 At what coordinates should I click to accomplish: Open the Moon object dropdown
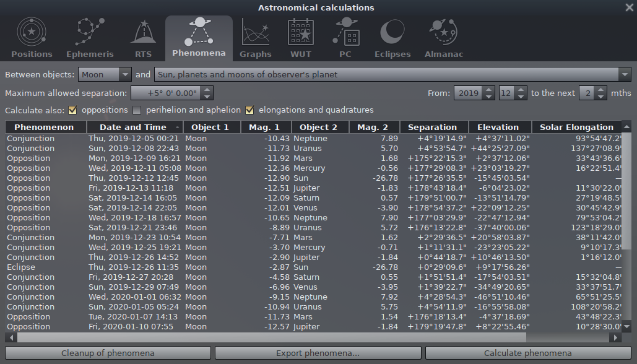105,75
